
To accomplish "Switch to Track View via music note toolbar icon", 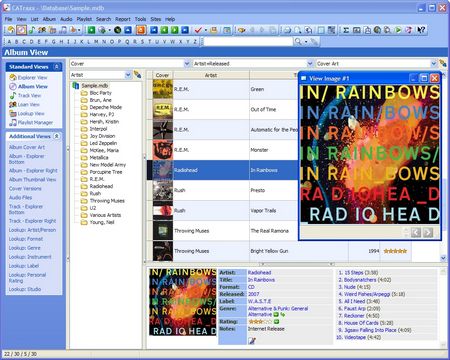I will click(x=32, y=30).
